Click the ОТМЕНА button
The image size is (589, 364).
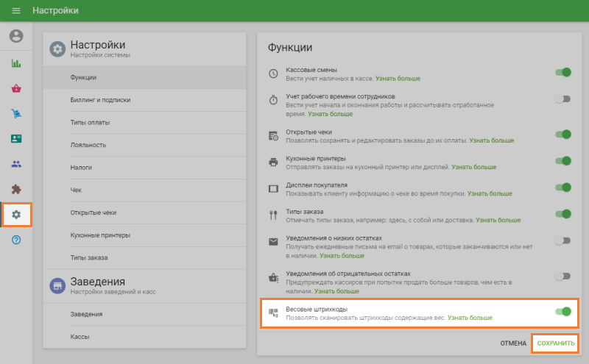coord(513,343)
